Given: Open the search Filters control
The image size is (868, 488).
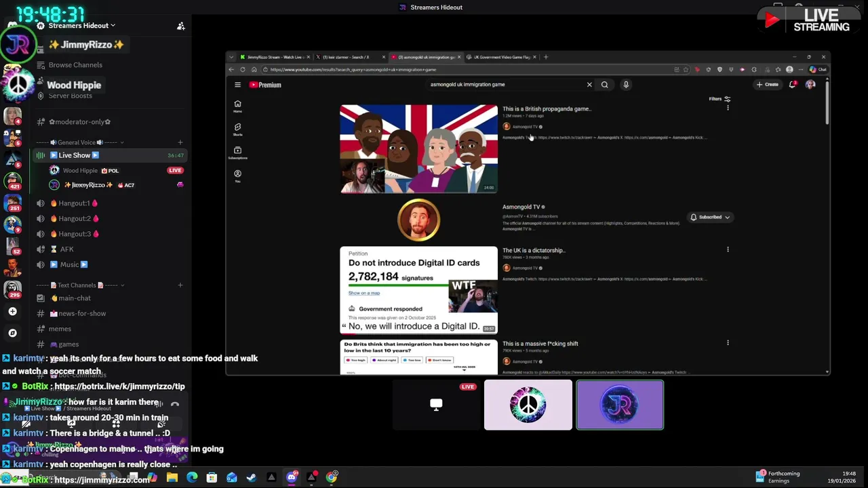Looking at the screenshot, I should click(x=719, y=99).
